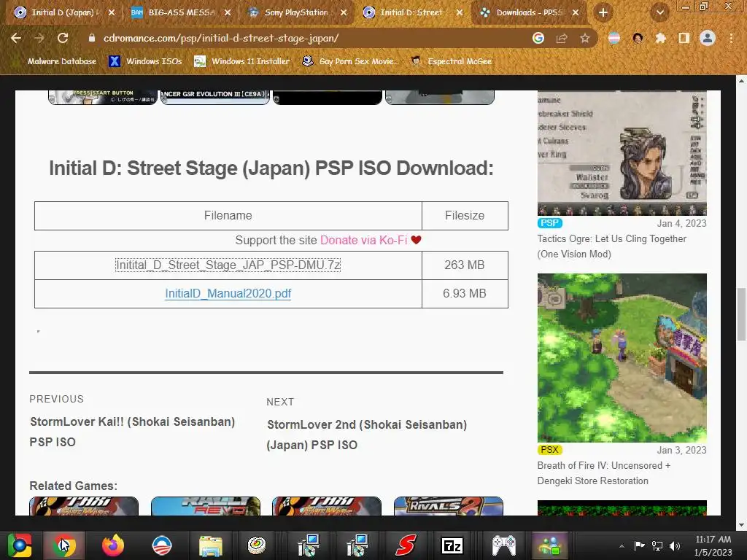Select the Initial D: Street tab
Viewport: 747px width, 560px height.
pos(411,12)
